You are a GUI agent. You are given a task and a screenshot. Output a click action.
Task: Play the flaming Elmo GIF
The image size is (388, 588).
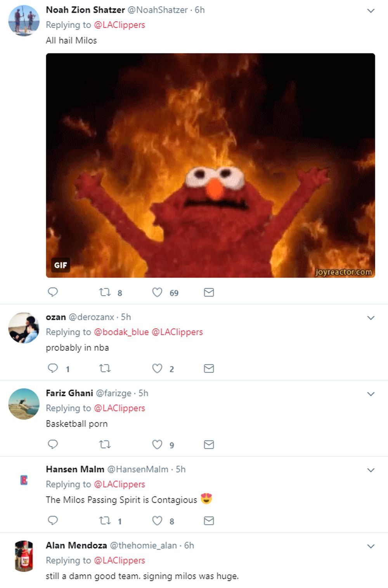[x=210, y=165]
